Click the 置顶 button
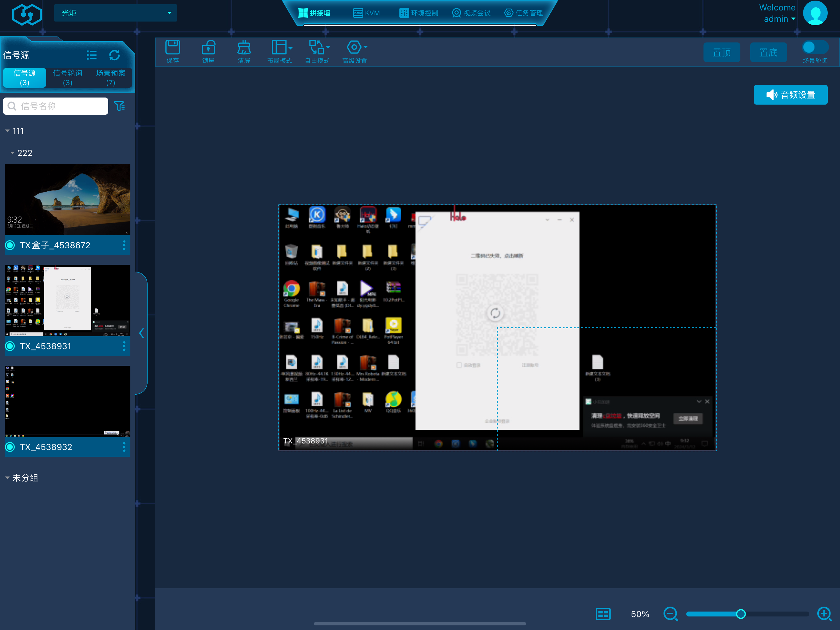This screenshot has width=840, height=630. point(722,52)
